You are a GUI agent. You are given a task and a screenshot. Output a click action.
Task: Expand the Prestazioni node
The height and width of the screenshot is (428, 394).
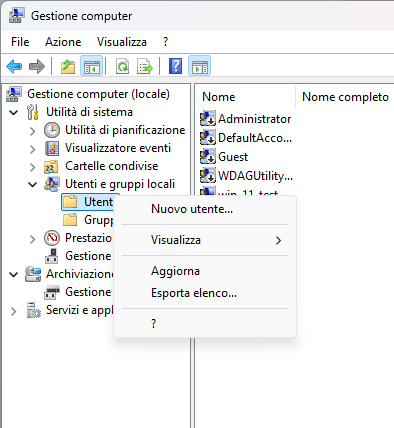[32, 239]
